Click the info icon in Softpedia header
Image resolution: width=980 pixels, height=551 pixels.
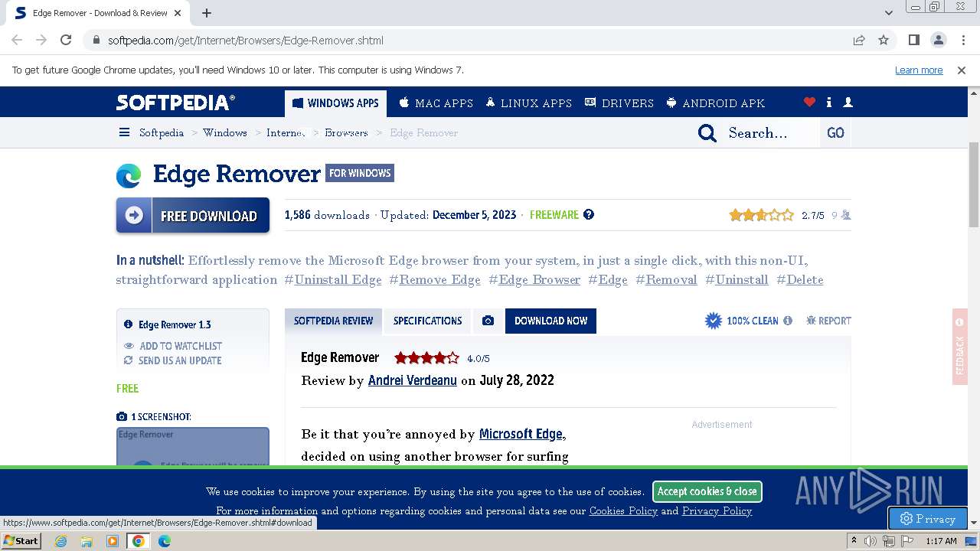click(x=829, y=103)
